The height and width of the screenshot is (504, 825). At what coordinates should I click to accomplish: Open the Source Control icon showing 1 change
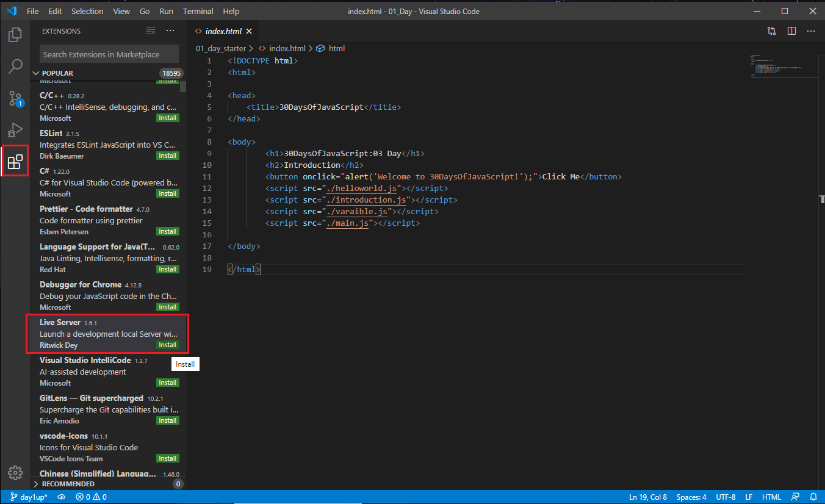coord(15,98)
